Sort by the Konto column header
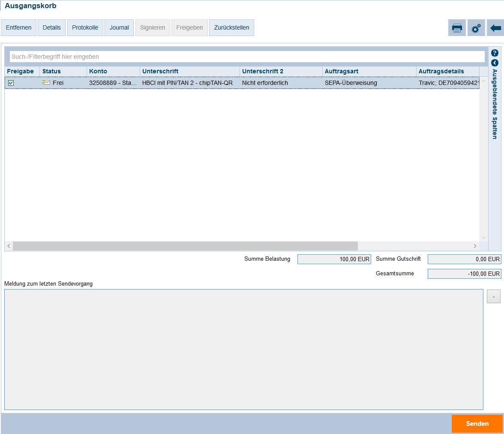This screenshot has width=504, height=434. click(x=98, y=71)
